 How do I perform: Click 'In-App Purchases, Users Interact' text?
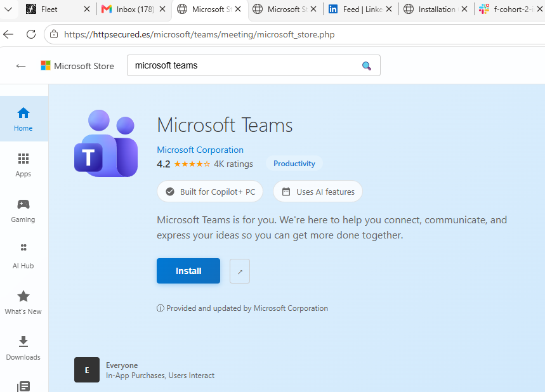pyautogui.click(x=161, y=376)
